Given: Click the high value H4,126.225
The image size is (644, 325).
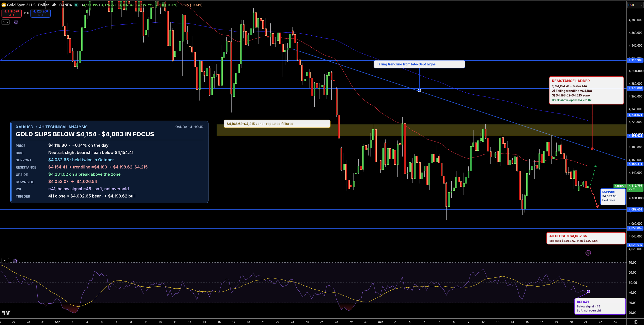Looking at the screenshot, I should pos(108,5).
